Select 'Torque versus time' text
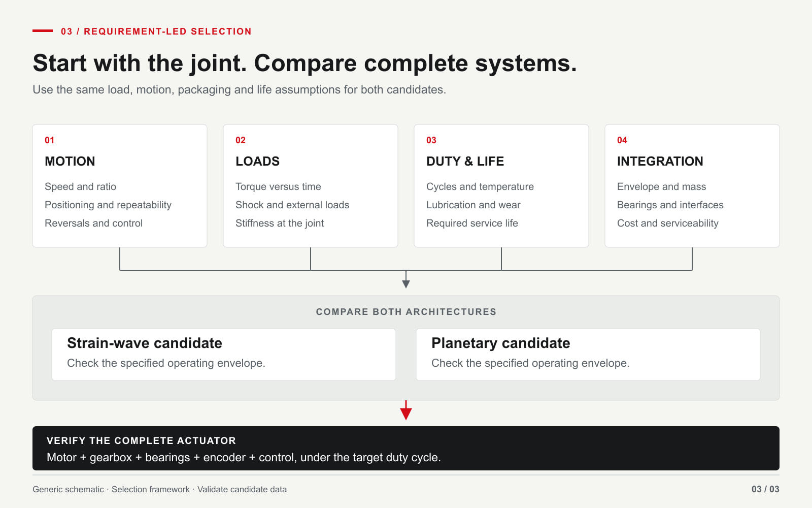Viewport: 812px width, 508px height. (278, 186)
